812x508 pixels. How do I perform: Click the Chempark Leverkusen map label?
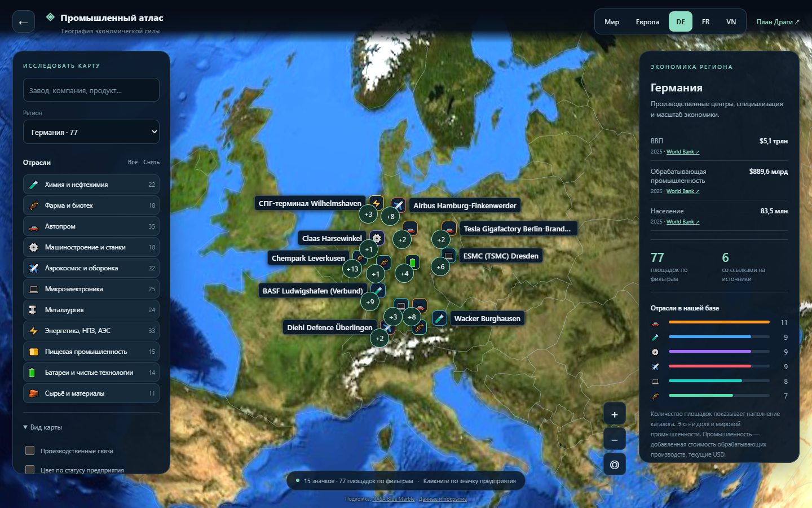point(308,258)
